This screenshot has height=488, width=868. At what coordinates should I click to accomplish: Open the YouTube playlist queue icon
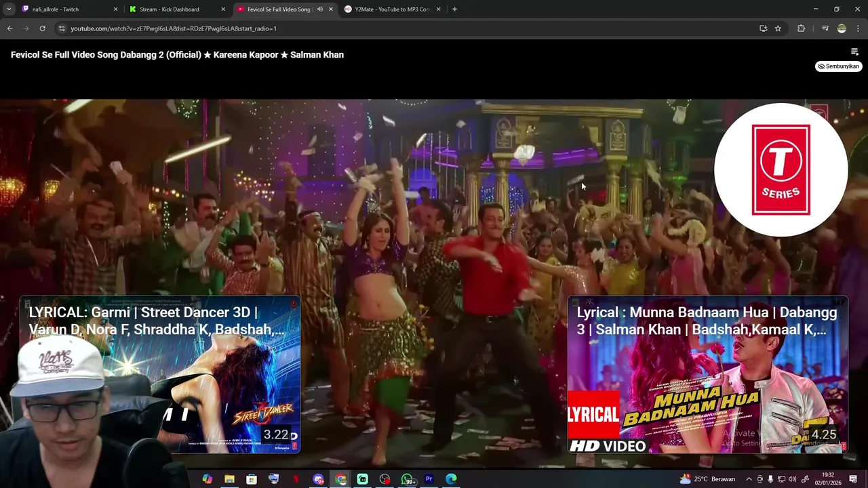click(x=854, y=52)
